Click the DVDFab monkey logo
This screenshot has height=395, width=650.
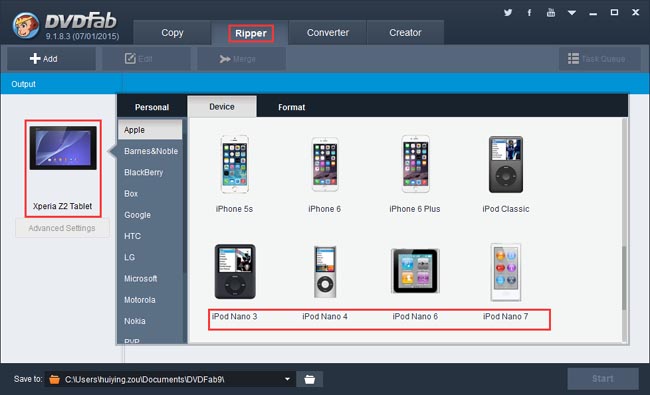coord(26,25)
